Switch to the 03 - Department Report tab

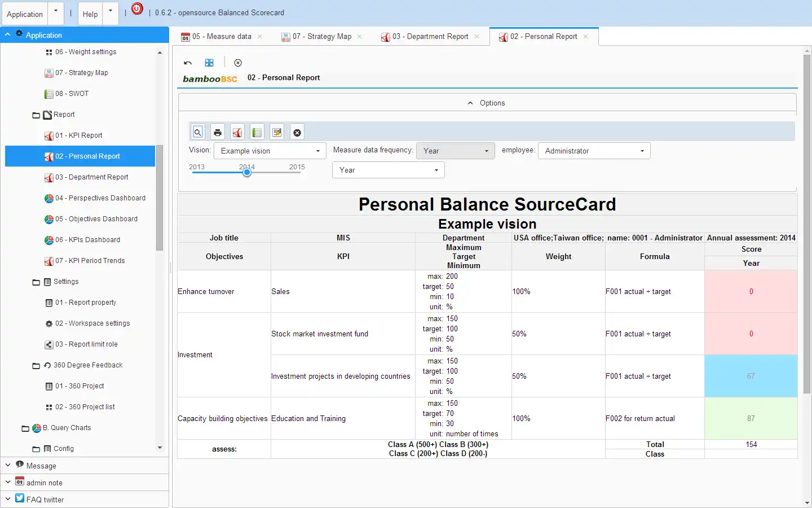pyautogui.click(x=430, y=37)
